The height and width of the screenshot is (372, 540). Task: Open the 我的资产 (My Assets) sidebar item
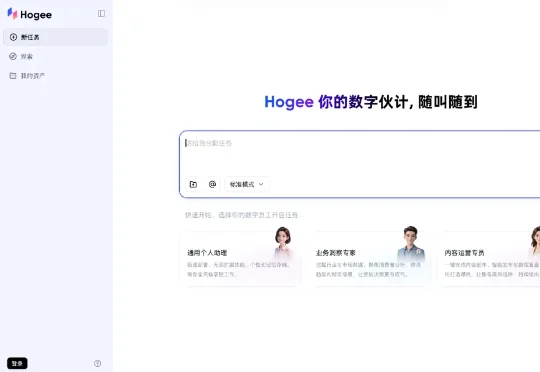coord(55,76)
